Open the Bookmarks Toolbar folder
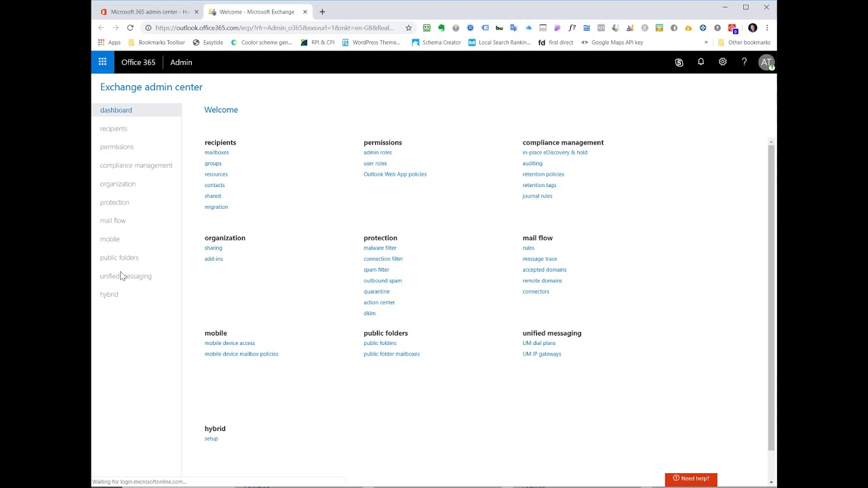This screenshot has height=488, width=868. 157,42
